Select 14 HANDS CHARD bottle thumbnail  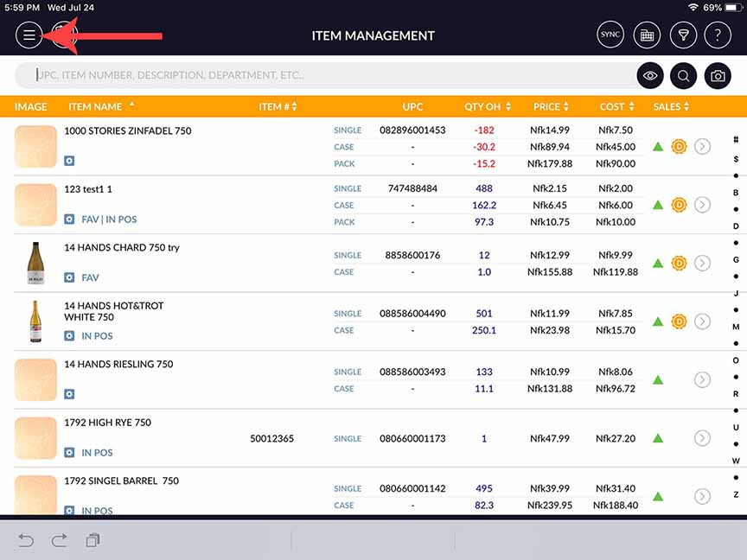click(x=35, y=264)
